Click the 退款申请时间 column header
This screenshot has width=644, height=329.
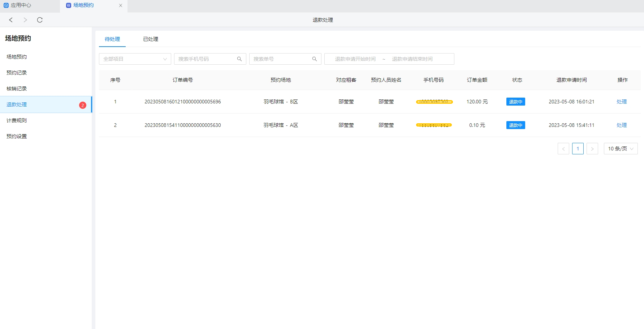[x=571, y=80]
